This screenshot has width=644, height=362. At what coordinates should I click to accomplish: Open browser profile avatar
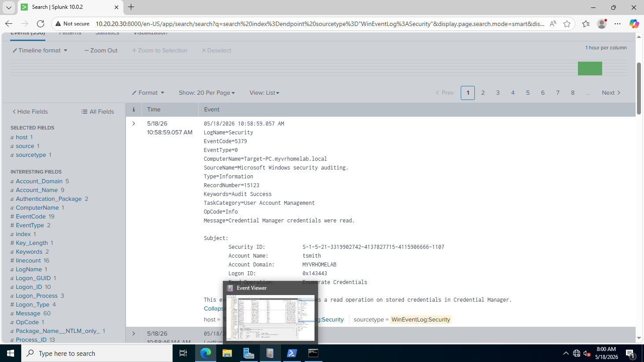602,24
